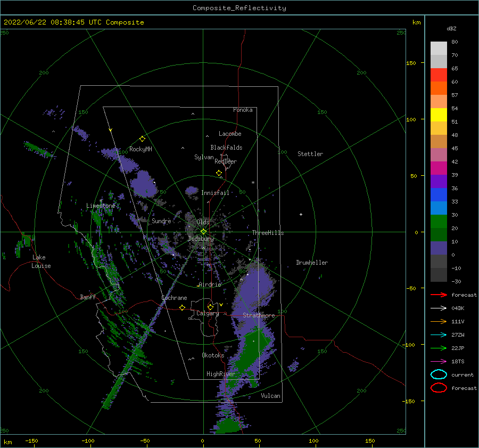
Task: Click the HighRiver city label
Action: tap(221, 374)
